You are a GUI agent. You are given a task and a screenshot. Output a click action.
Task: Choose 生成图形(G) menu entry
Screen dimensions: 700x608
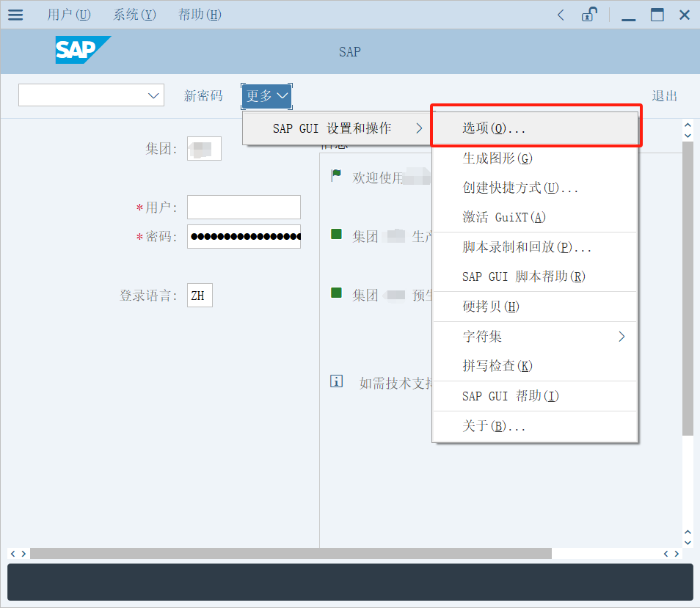coord(535,158)
